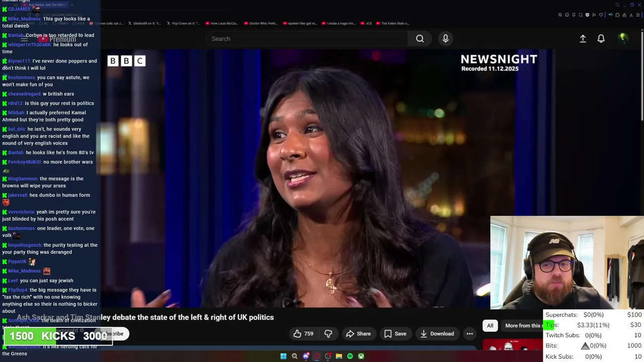
Task: Open the How Louis McClu... bookmark
Action: 222,23
